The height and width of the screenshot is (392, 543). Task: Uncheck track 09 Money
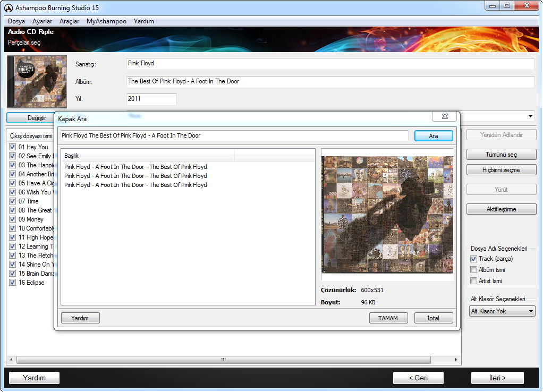[x=12, y=219]
